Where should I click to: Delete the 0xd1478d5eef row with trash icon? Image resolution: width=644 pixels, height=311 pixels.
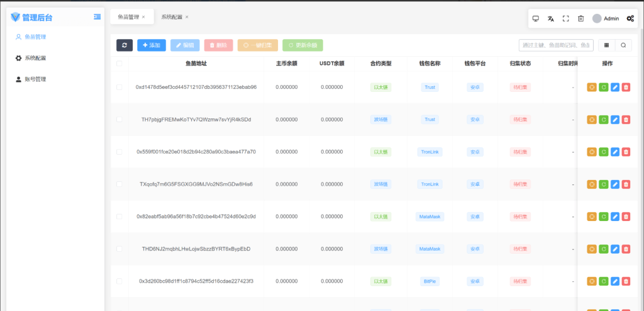tap(626, 88)
